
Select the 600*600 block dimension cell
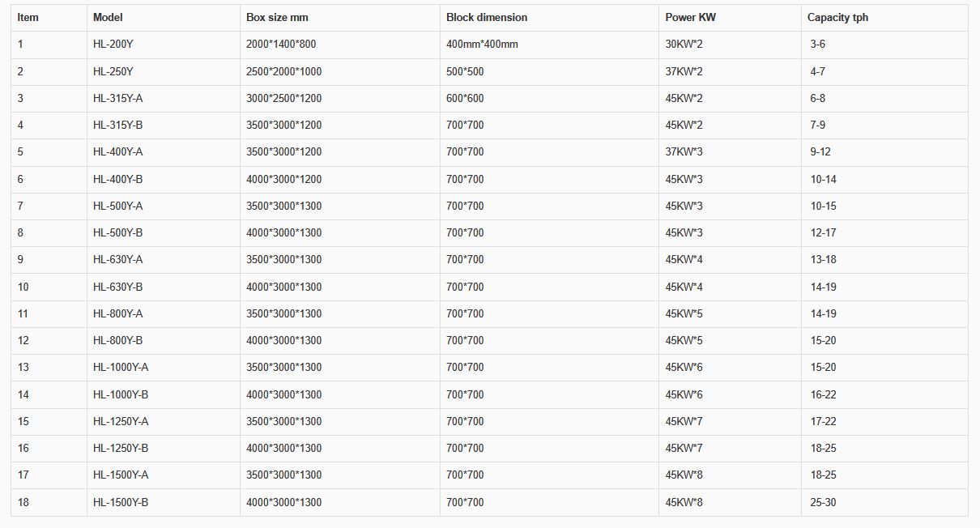click(465, 98)
